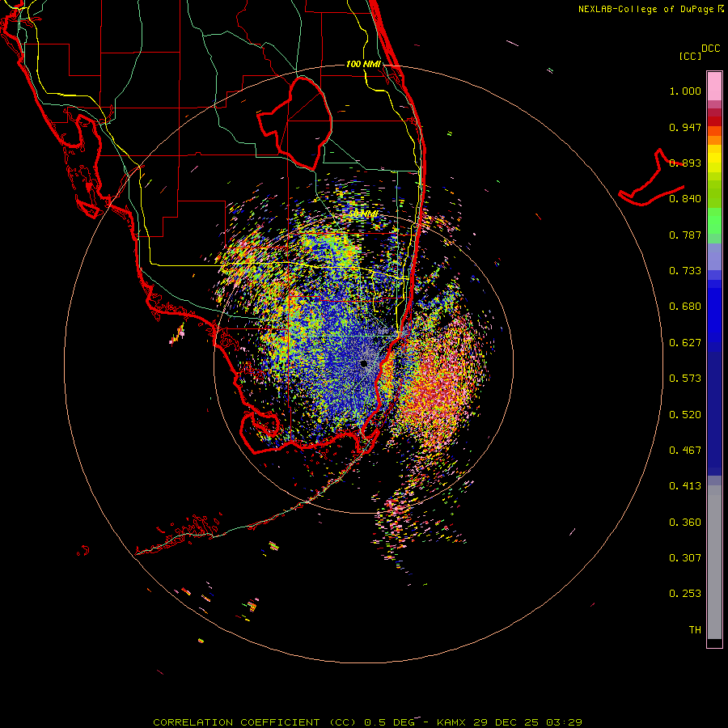Click the orange segment of the color bar
Image resolution: width=728 pixels, height=728 pixels.
[x=714, y=135]
